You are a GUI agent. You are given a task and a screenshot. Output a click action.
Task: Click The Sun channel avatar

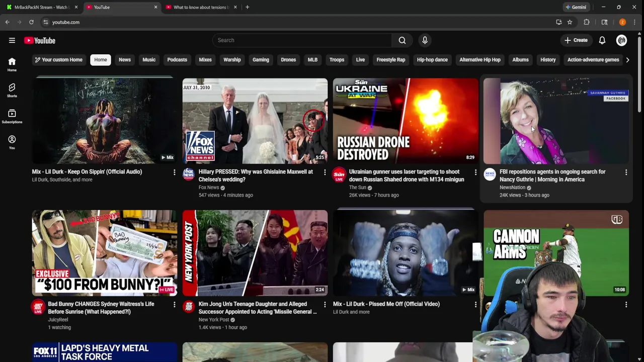(339, 174)
